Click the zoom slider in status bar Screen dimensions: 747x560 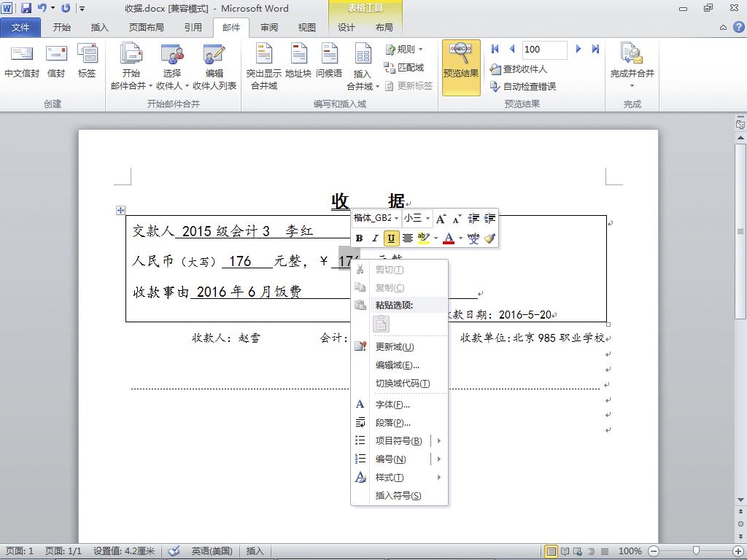point(695,551)
